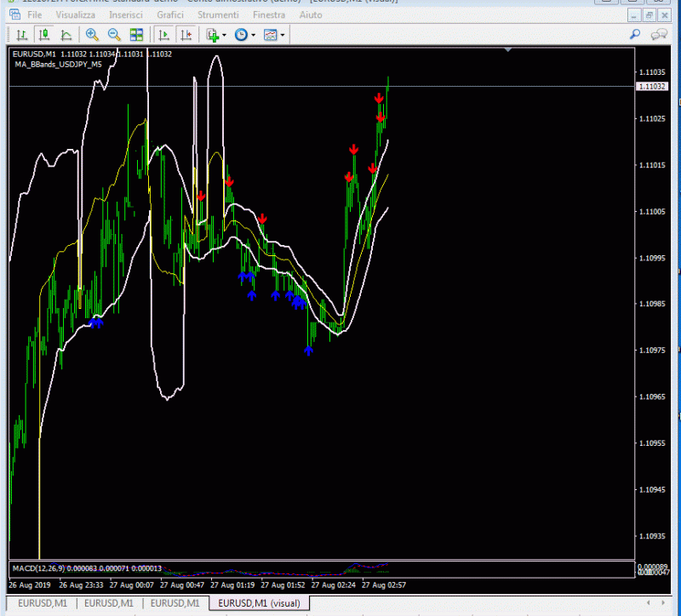Click the 1.10935 price axis label
The height and width of the screenshot is (616, 681).
[x=652, y=536]
